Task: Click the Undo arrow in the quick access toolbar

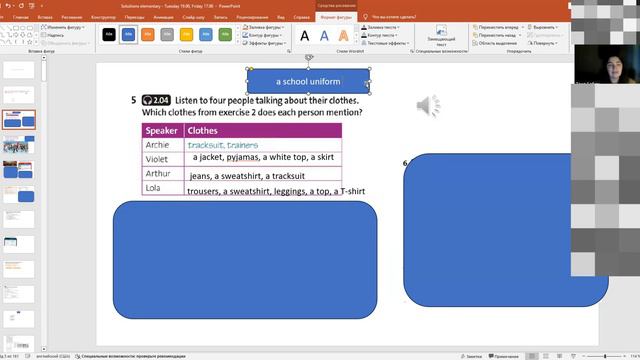Action: (8, 6)
